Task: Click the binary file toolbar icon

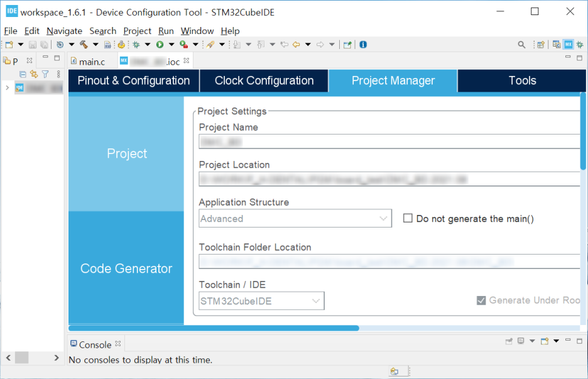Action: [x=107, y=45]
